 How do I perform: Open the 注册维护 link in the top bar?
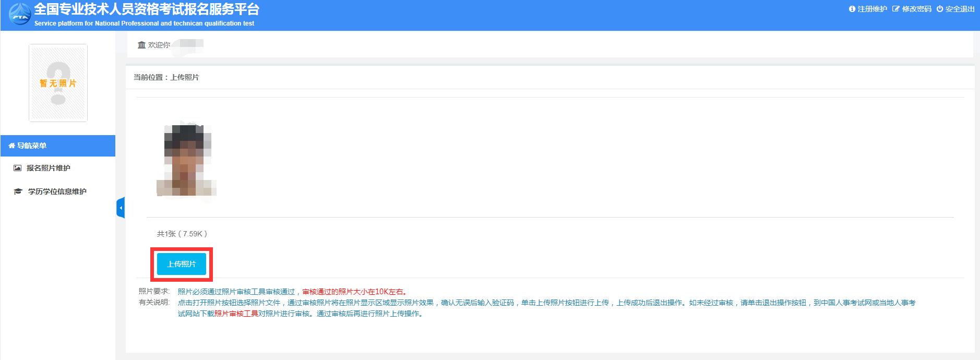[872, 9]
